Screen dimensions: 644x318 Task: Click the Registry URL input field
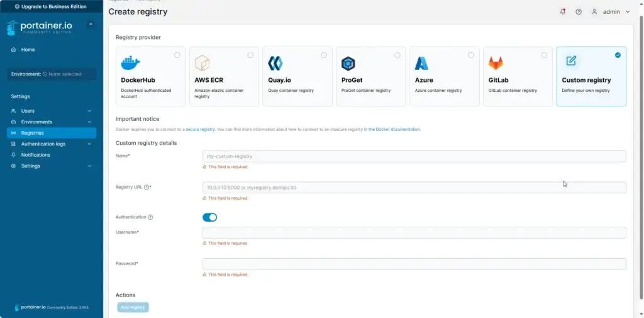pyautogui.click(x=414, y=188)
